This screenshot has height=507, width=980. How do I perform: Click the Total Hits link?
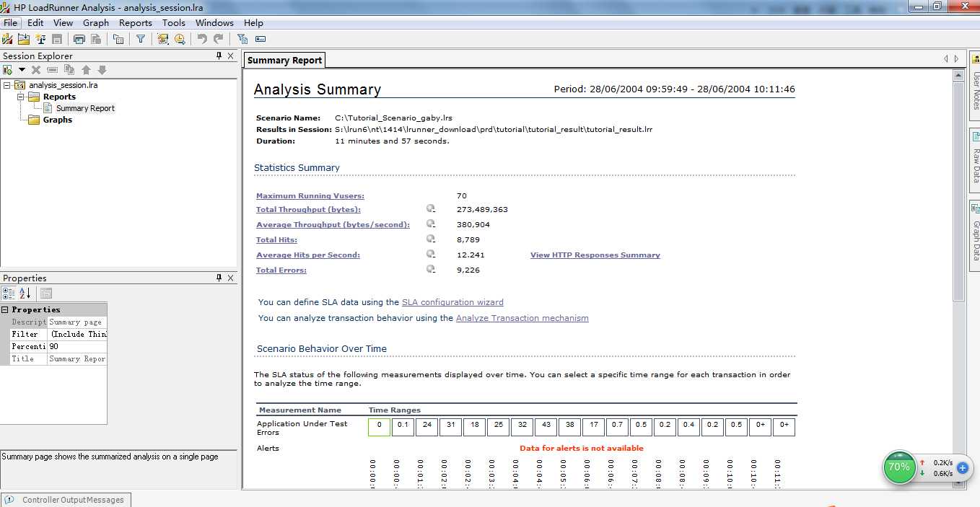click(276, 239)
